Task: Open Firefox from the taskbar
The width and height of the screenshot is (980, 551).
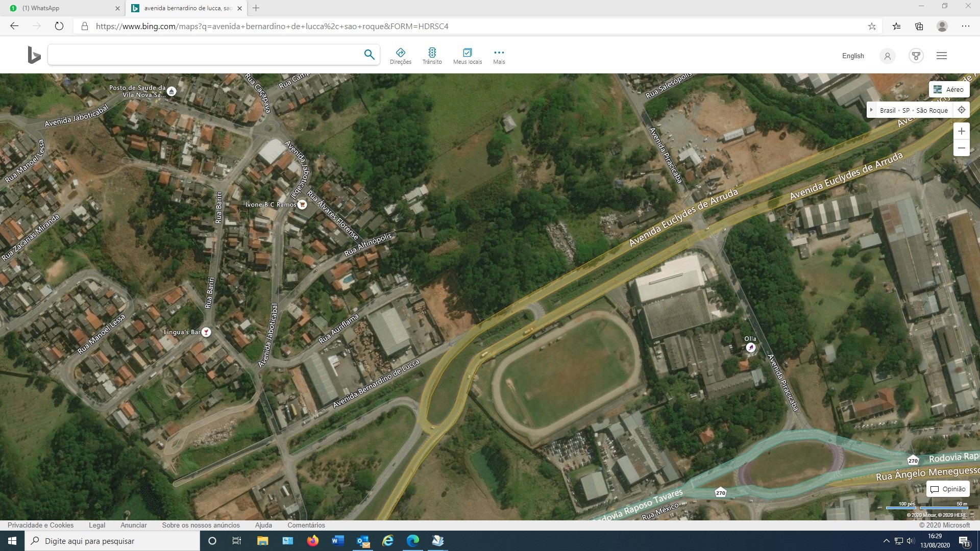Action: coord(313,541)
